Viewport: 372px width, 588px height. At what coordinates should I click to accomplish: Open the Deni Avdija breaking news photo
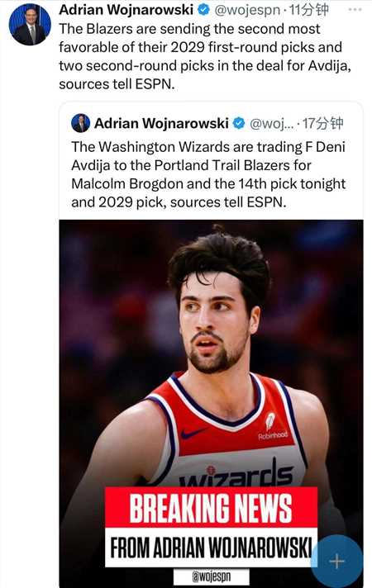pos(211,403)
